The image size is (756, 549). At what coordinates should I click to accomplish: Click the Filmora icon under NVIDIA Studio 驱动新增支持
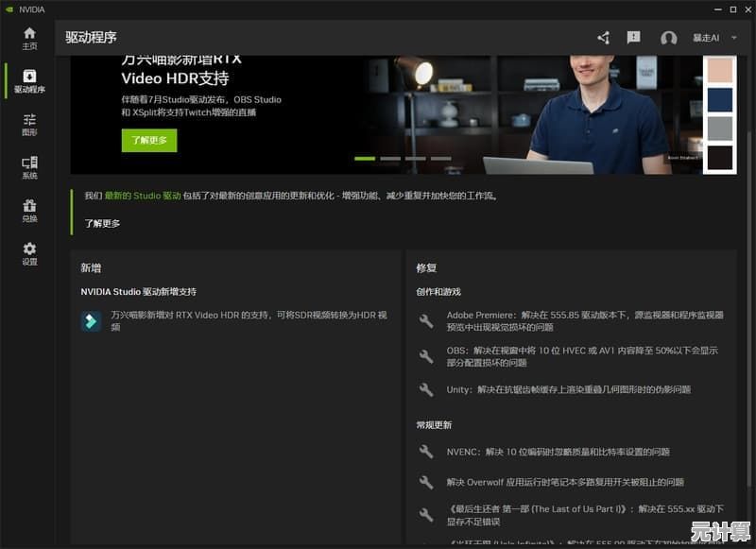click(x=91, y=321)
